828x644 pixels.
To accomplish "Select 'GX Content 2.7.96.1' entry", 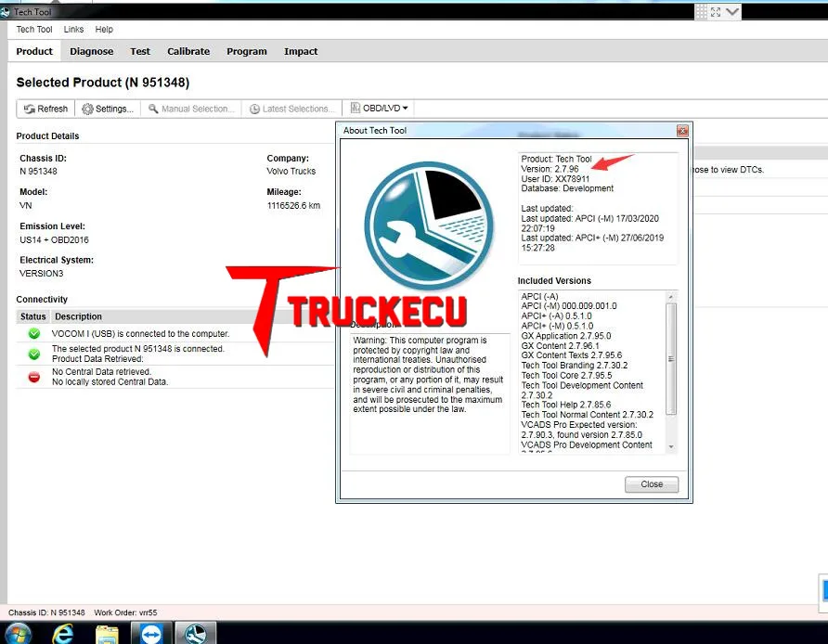I will 560,346.
